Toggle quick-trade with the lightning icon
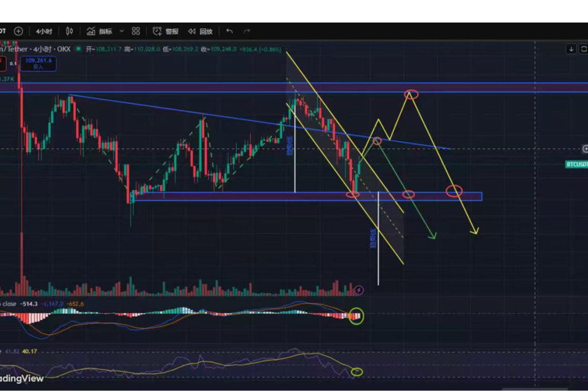The image size is (588, 392). tap(358, 290)
